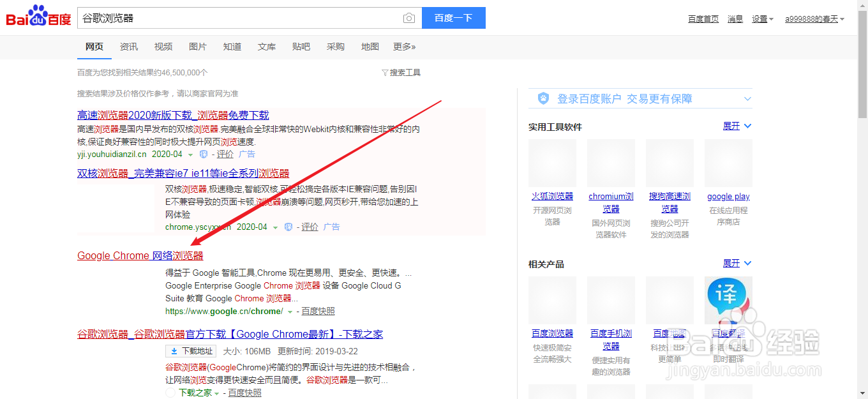Screen dimensions: 868x399
Task: Click 评价 link of chrome.yscyxx.cn ad
Action: [310, 227]
